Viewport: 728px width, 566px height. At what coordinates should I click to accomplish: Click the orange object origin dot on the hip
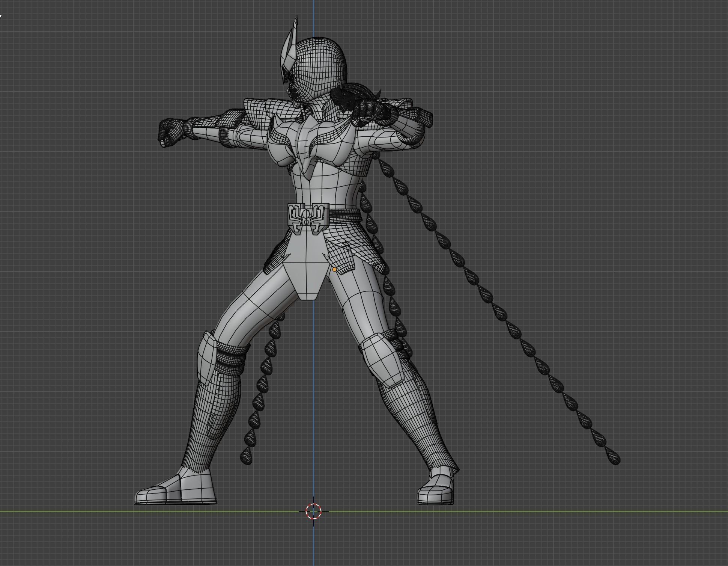(334, 269)
